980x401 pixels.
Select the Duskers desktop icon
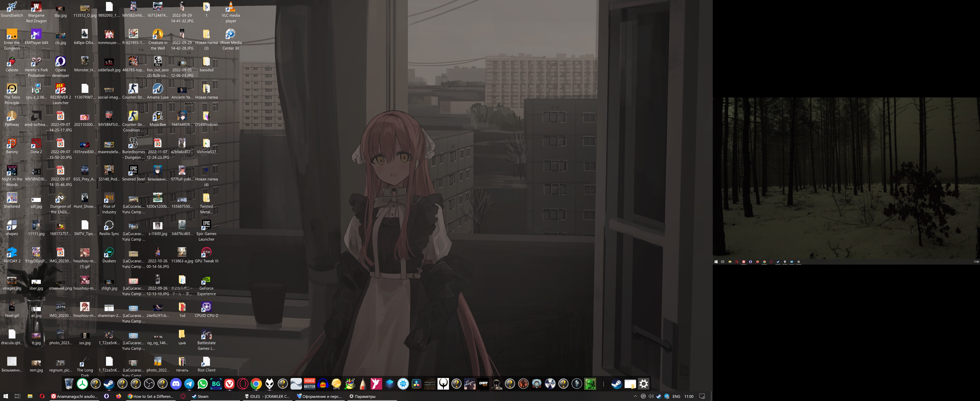coord(109,255)
